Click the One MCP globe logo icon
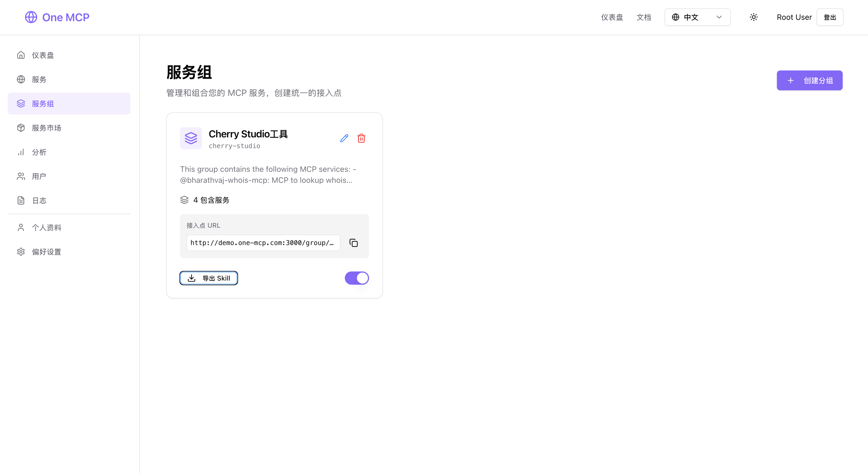This screenshot has width=868, height=473. point(31,17)
